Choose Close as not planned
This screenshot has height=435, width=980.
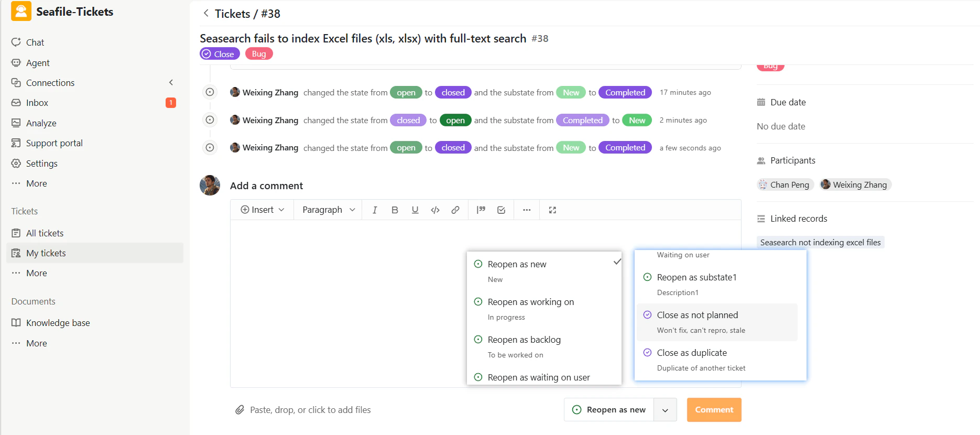pos(717,322)
